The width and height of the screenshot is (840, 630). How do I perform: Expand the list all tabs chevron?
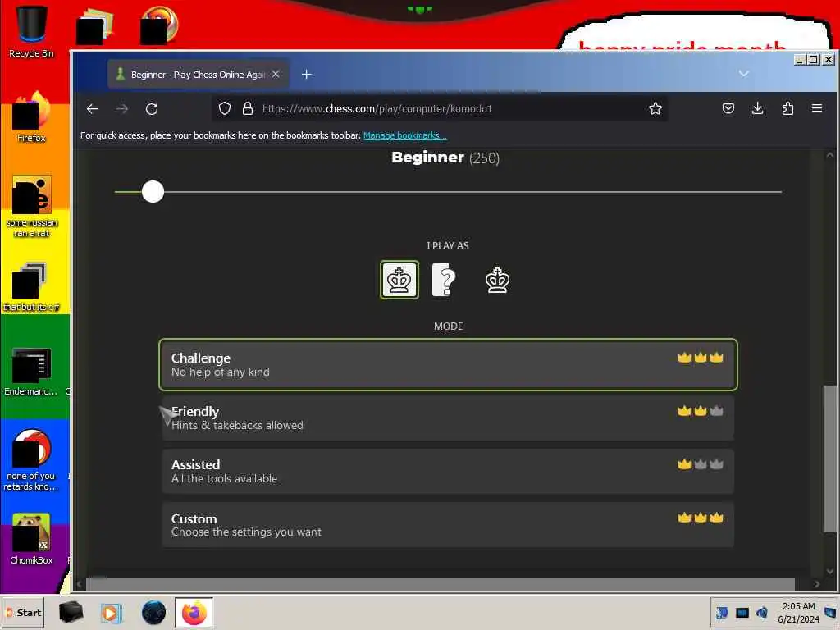[743, 73]
